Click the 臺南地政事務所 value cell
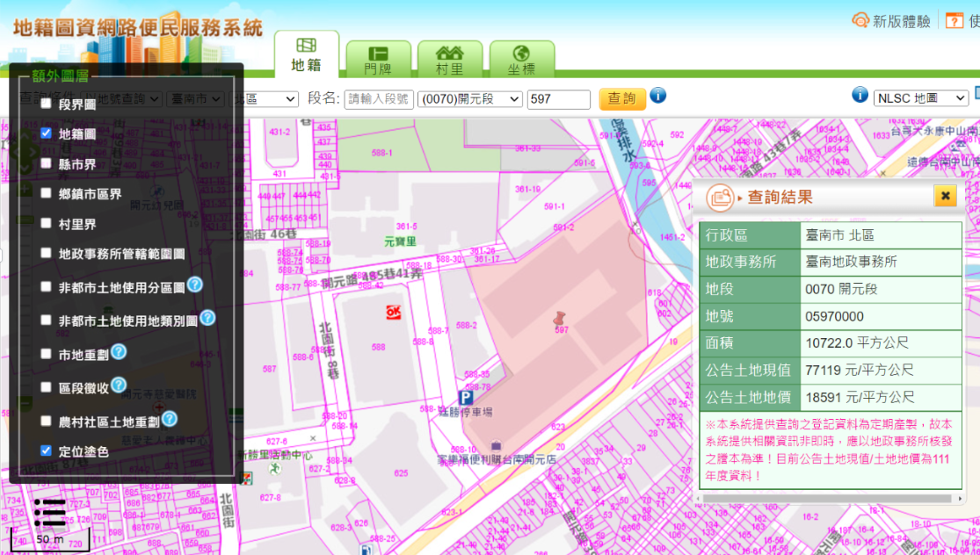Viewport: 980px width, 555px height. click(881, 263)
